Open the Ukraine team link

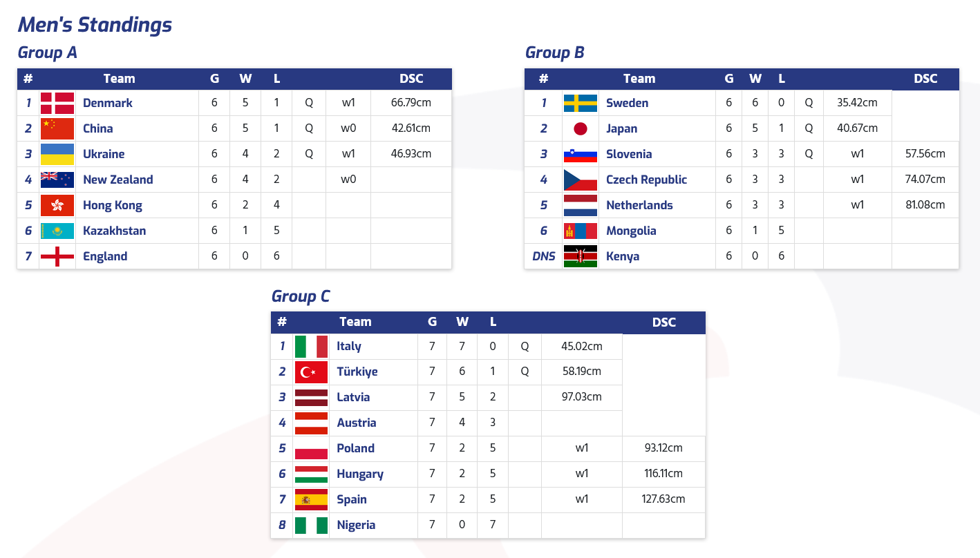tap(104, 154)
